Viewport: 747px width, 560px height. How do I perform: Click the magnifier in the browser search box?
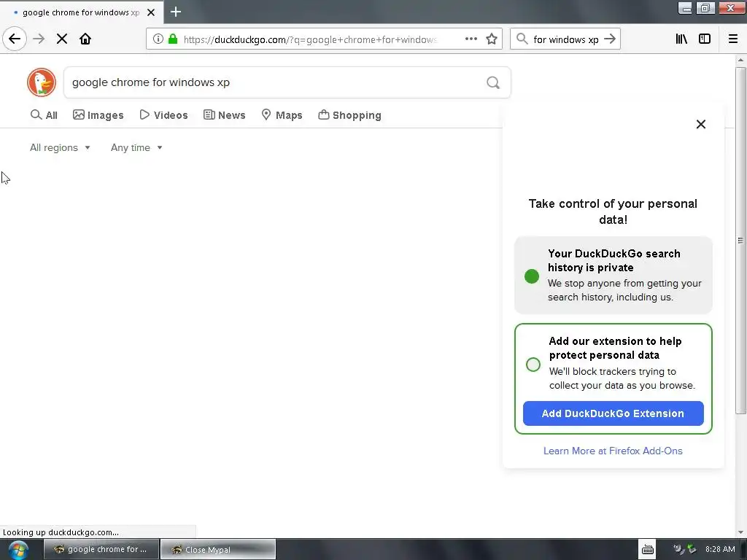(x=522, y=39)
